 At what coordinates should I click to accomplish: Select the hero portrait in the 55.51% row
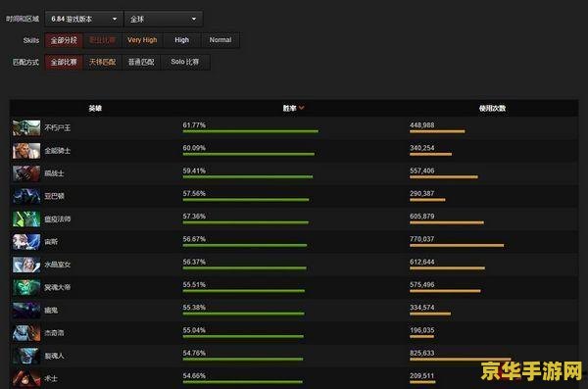[x=26, y=287]
